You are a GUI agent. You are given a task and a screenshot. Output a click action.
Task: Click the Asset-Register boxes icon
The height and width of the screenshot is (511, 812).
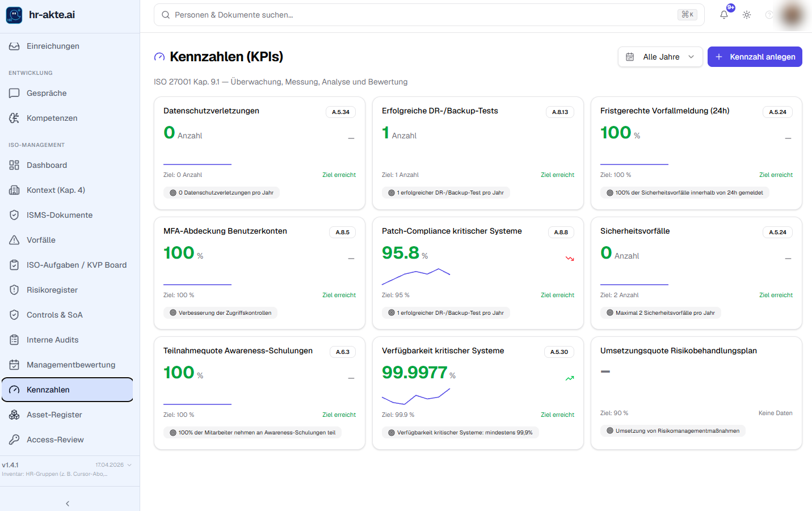click(x=14, y=415)
